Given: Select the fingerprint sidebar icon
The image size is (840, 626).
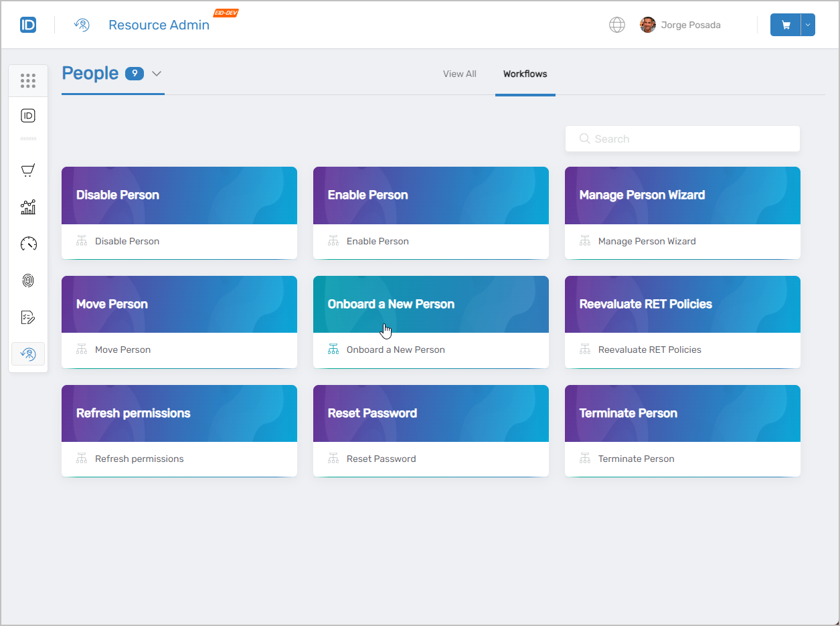Looking at the screenshot, I should click(28, 281).
